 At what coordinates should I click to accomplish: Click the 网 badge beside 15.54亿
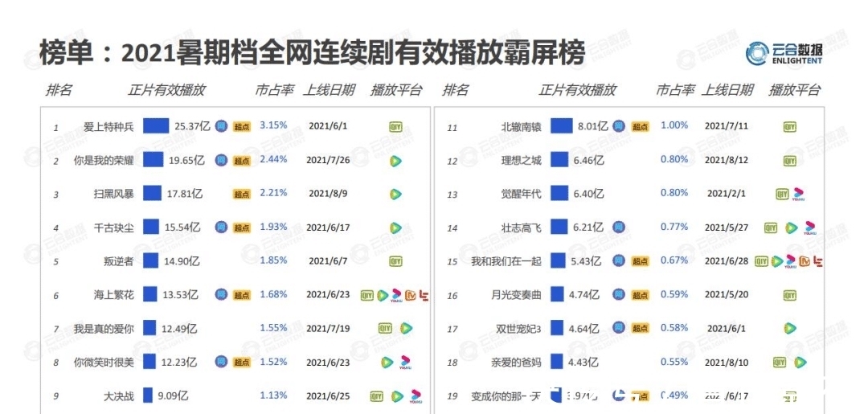click(221, 227)
